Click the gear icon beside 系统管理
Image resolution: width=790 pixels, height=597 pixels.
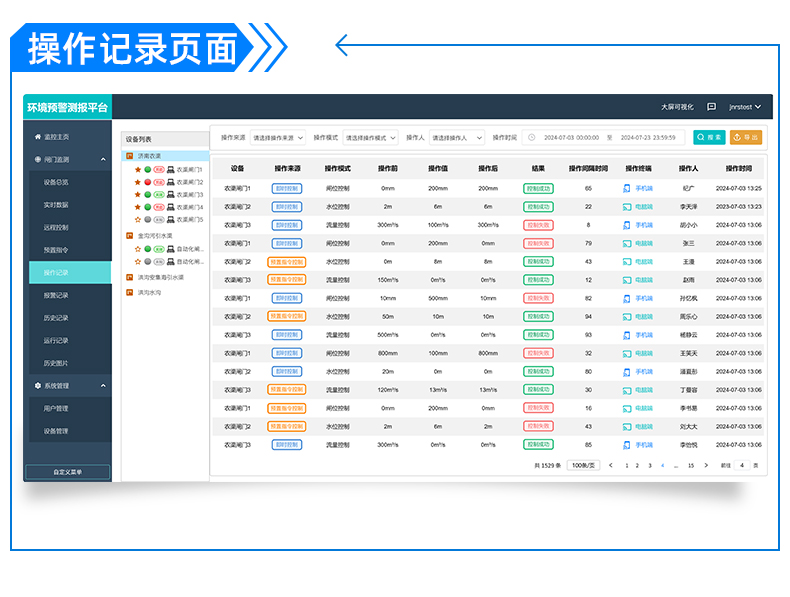[x=38, y=385]
